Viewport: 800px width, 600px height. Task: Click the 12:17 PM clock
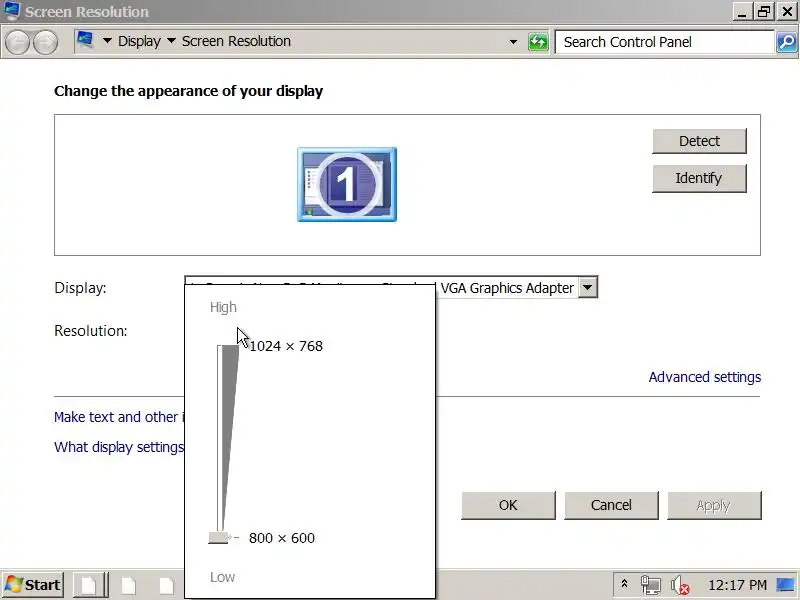click(737, 585)
